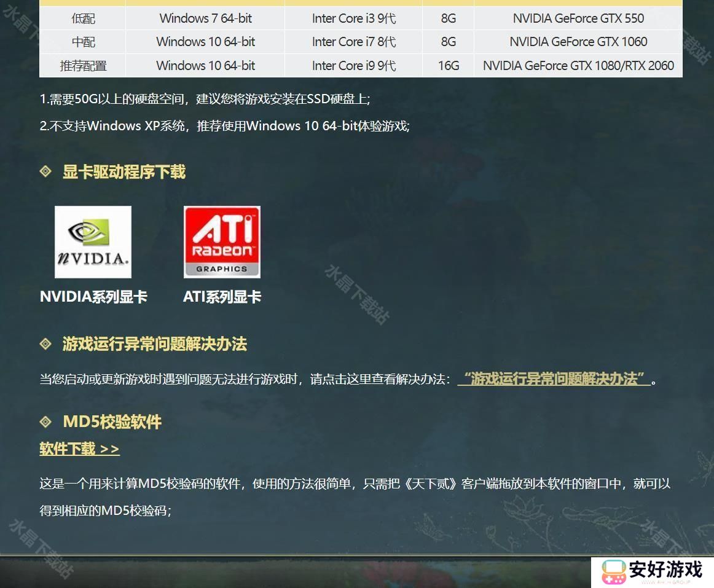Click the NVIDIA logo image
Screen dimensions: 714x588
pos(93,242)
